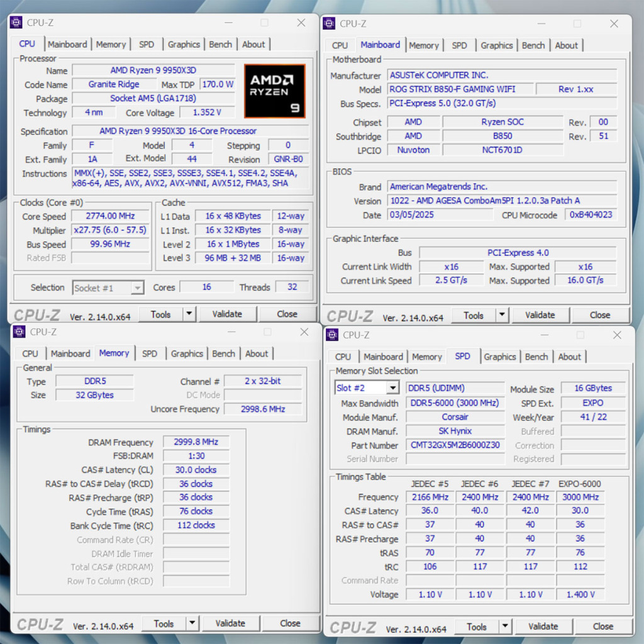Go to CPU tab in Memory window
The width and height of the screenshot is (644, 644).
[x=30, y=353]
